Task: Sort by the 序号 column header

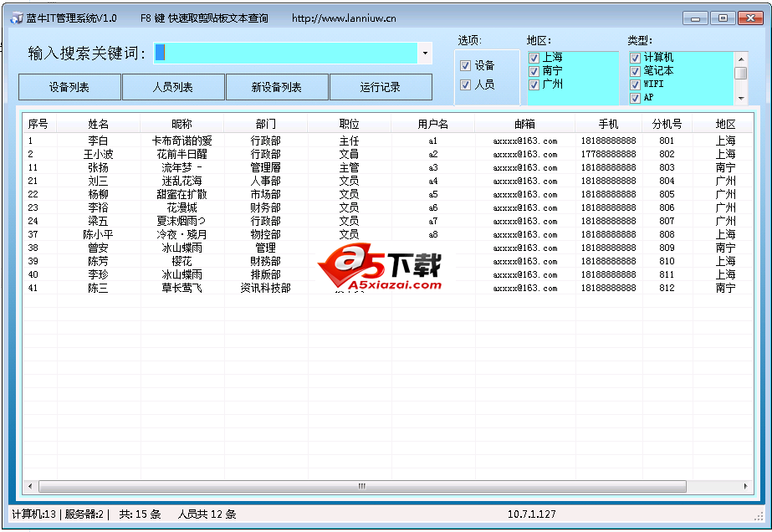Action: click(39, 124)
